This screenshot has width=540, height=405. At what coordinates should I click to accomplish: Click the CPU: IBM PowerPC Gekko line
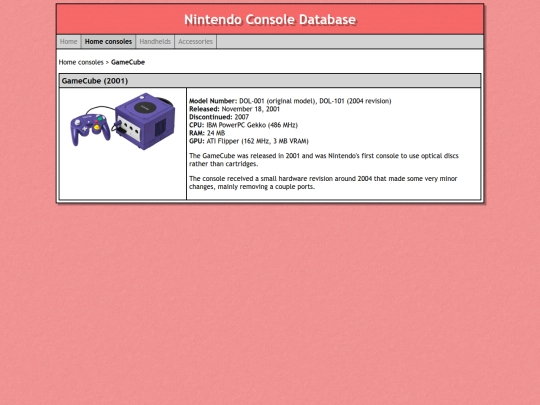click(x=243, y=125)
